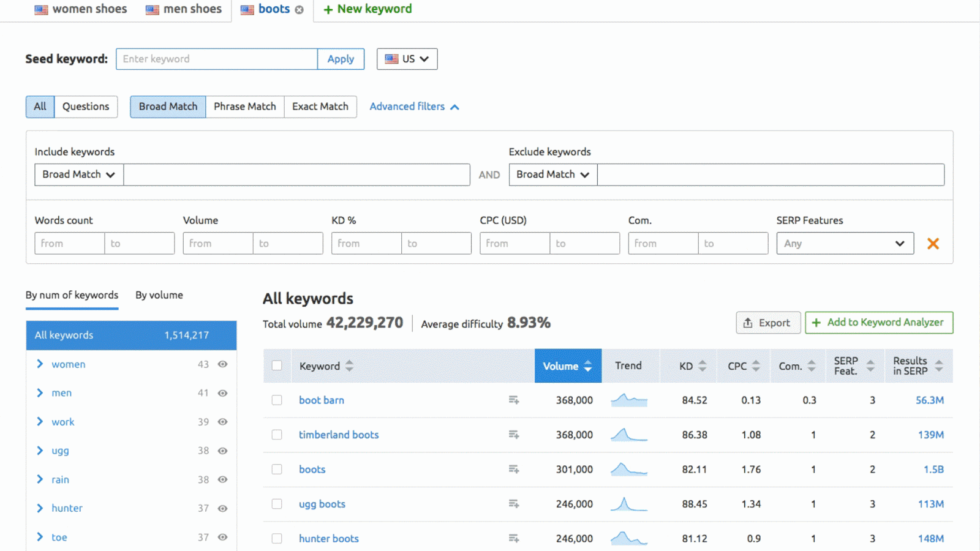Sort the Keyword column alphabetically
Viewport: 980px width, 551px height.
[349, 366]
